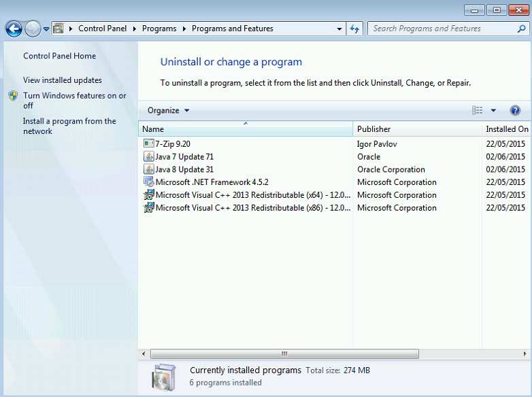This screenshot has width=532, height=397.
Task: Click the scrollbar left arrow
Action: click(144, 353)
